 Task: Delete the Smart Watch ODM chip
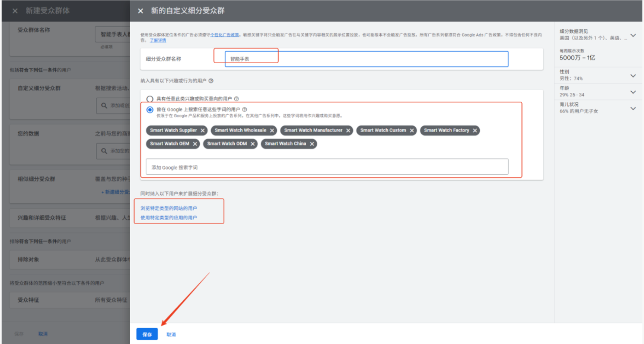coord(253,144)
